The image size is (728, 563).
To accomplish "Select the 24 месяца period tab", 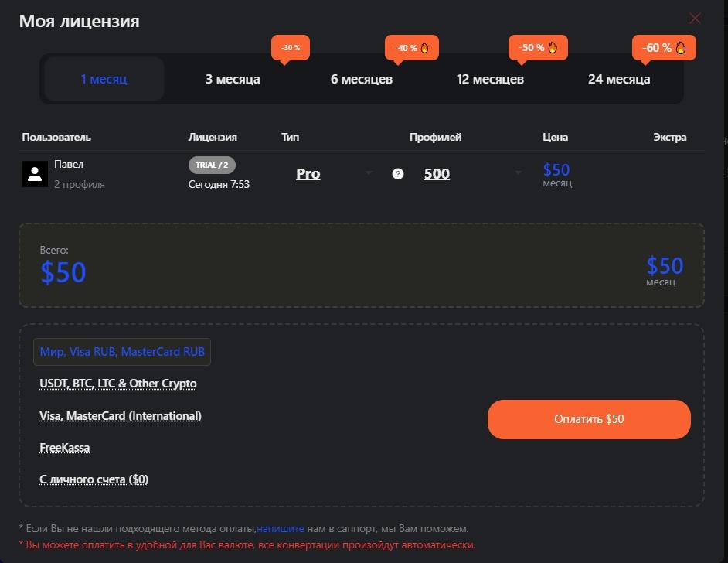I will [619, 79].
